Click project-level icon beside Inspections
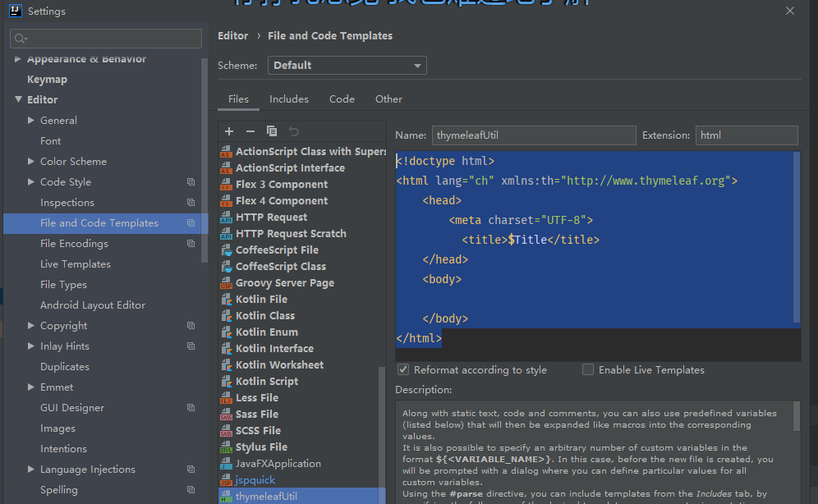818x504 pixels. tap(191, 202)
